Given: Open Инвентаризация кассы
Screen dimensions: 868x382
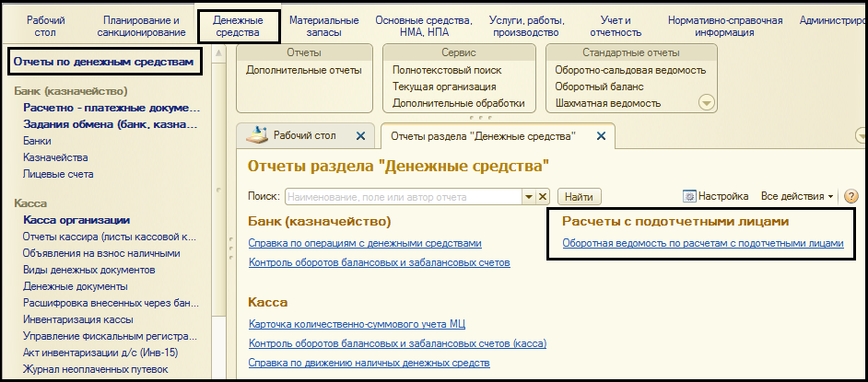Looking at the screenshot, I should pyautogui.click(x=78, y=319).
